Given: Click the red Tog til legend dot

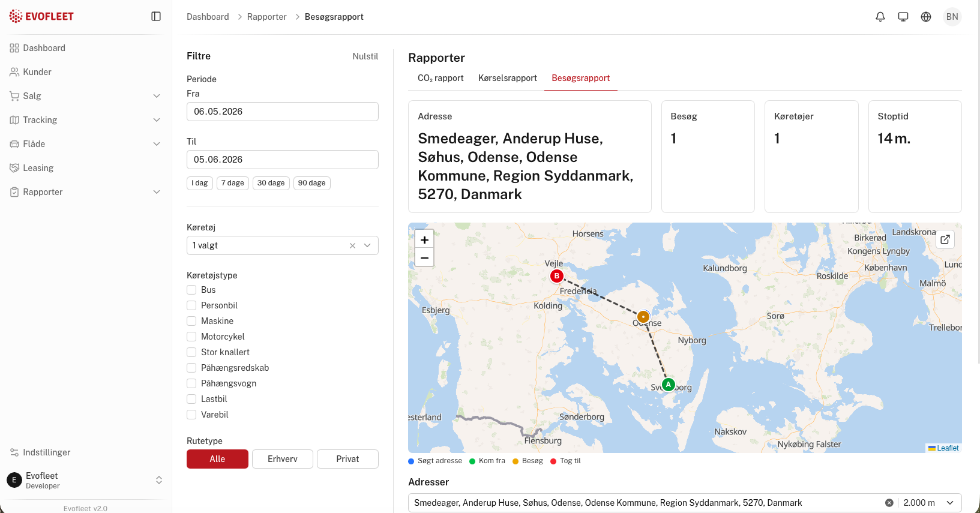Looking at the screenshot, I should coord(553,461).
